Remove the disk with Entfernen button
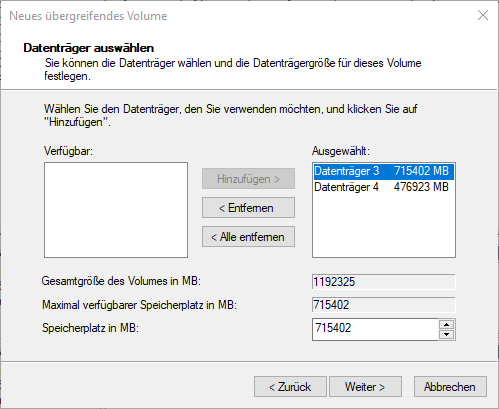Image resolution: width=499 pixels, height=409 pixels. click(248, 208)
